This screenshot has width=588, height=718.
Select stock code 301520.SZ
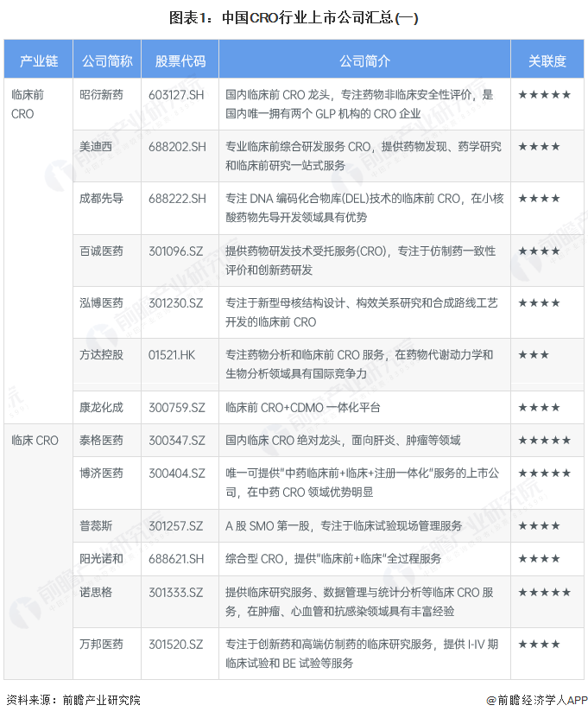[176, 645]
